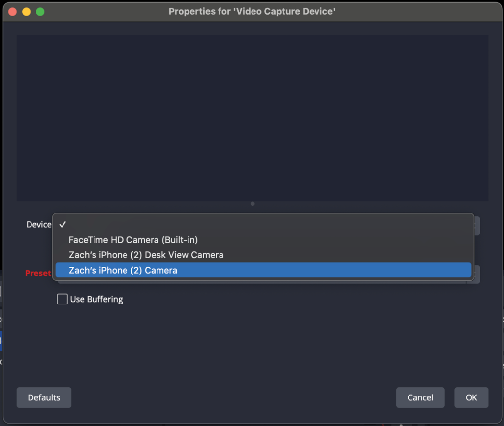Click the red close window button
This screenshot has height=426, width=504.
[x=13, y=11]
